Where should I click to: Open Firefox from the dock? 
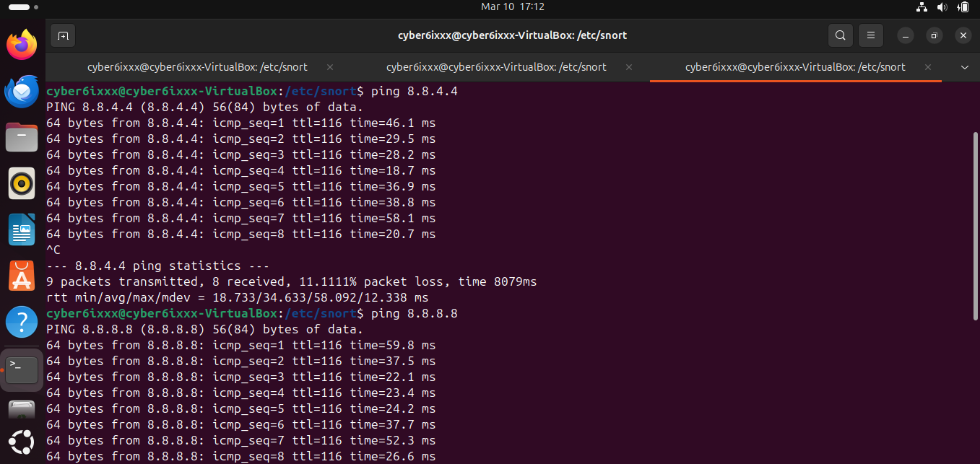pyautogui.click(x=22, y=45)
